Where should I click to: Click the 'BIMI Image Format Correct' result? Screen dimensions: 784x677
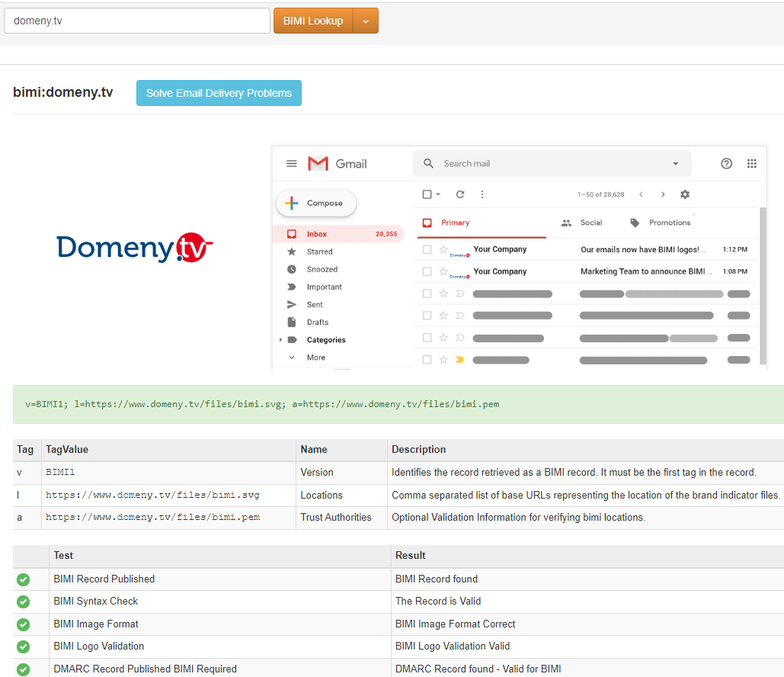pyautogui.click(x=455, y=624)
